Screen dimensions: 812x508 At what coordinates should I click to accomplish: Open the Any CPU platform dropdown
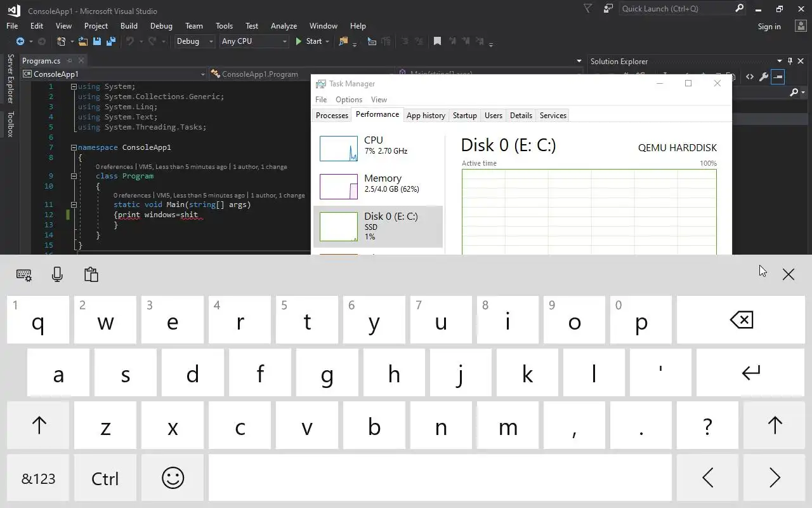tap(254, 41)
